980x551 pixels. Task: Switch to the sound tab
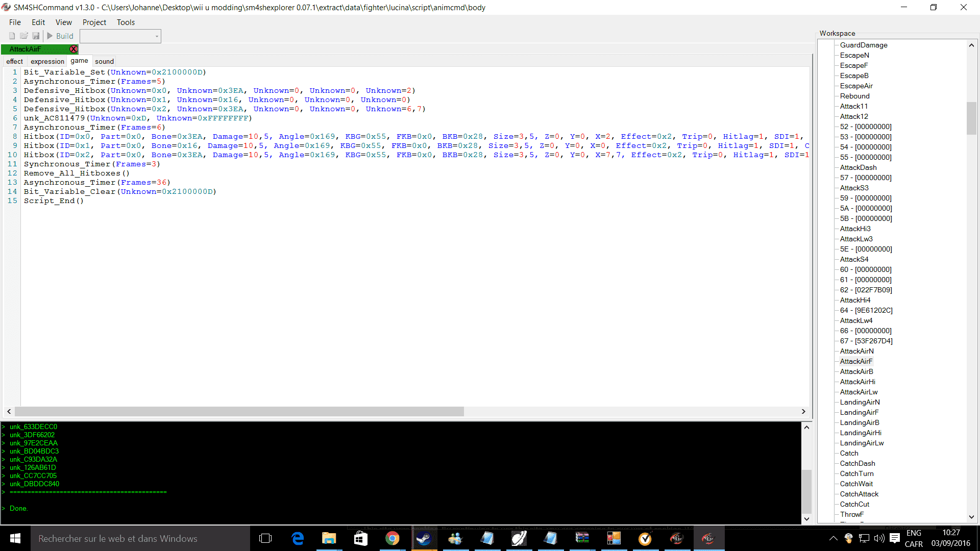click(x=104, y=61)
